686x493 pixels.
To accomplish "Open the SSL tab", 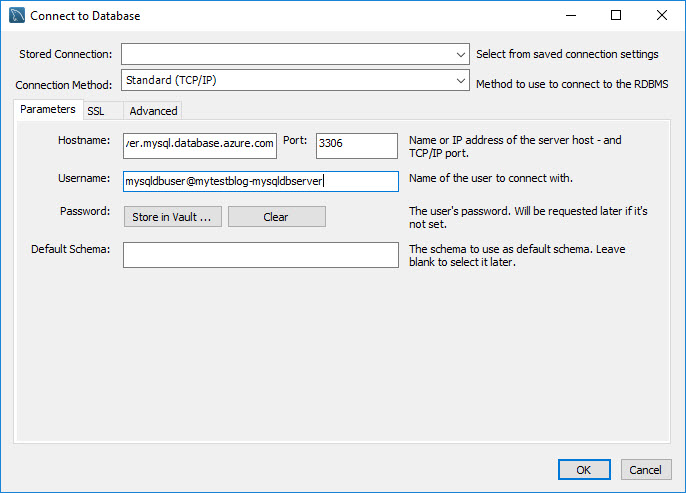I will [x=96, y=111].
